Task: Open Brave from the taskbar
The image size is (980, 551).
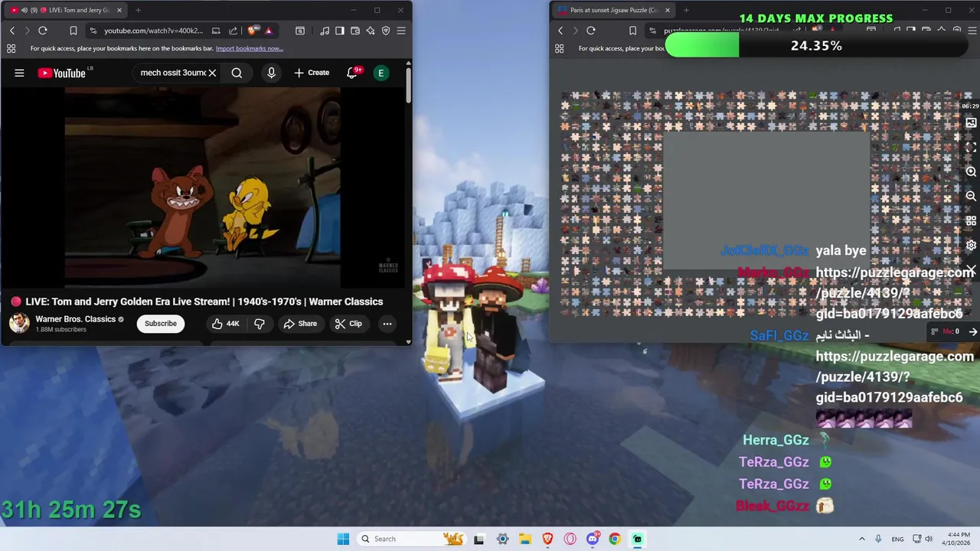Action: pos(547,539)
